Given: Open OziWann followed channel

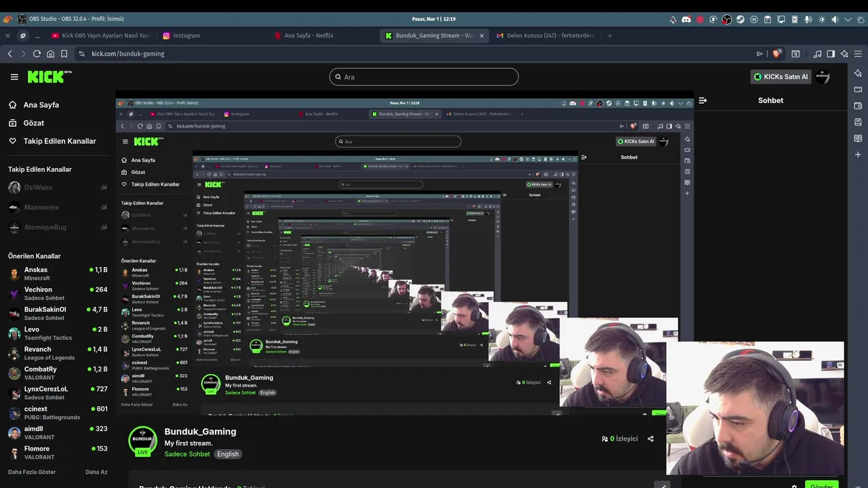Looking at the screenshot, I should 58,188.
